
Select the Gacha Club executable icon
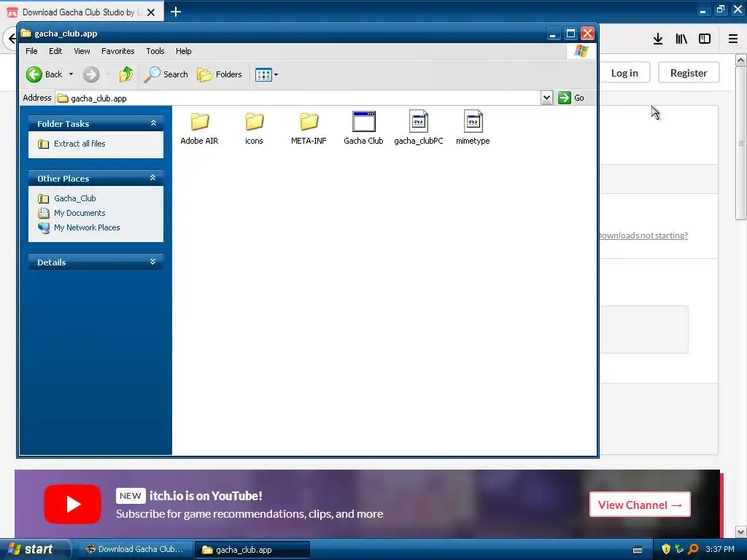(x=363, y=122)
